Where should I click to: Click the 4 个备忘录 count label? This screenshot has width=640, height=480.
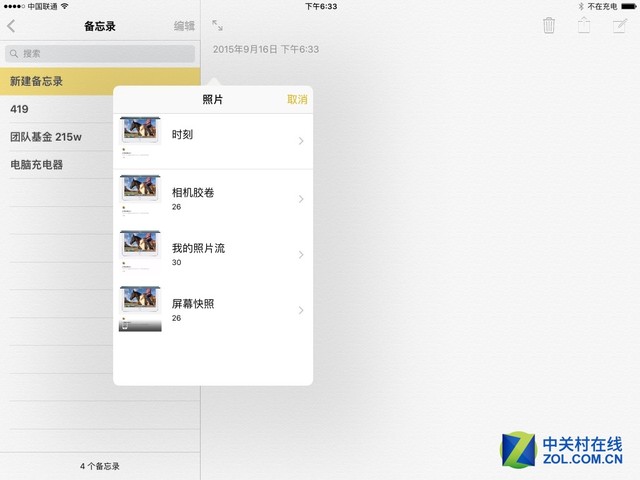pos(100,466)
